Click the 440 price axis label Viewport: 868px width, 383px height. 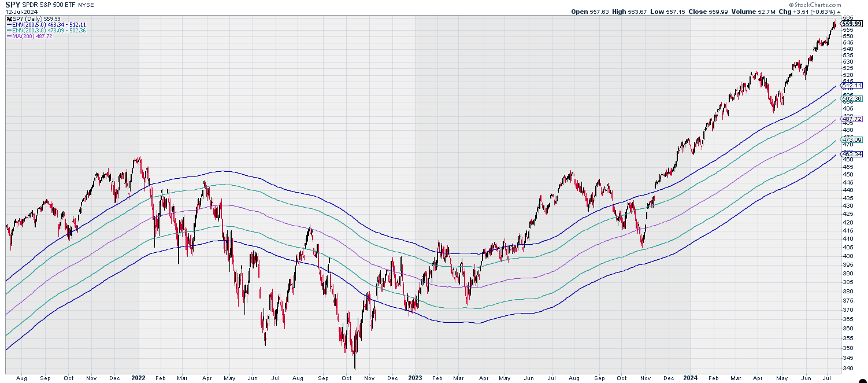(x=848, y=190)
